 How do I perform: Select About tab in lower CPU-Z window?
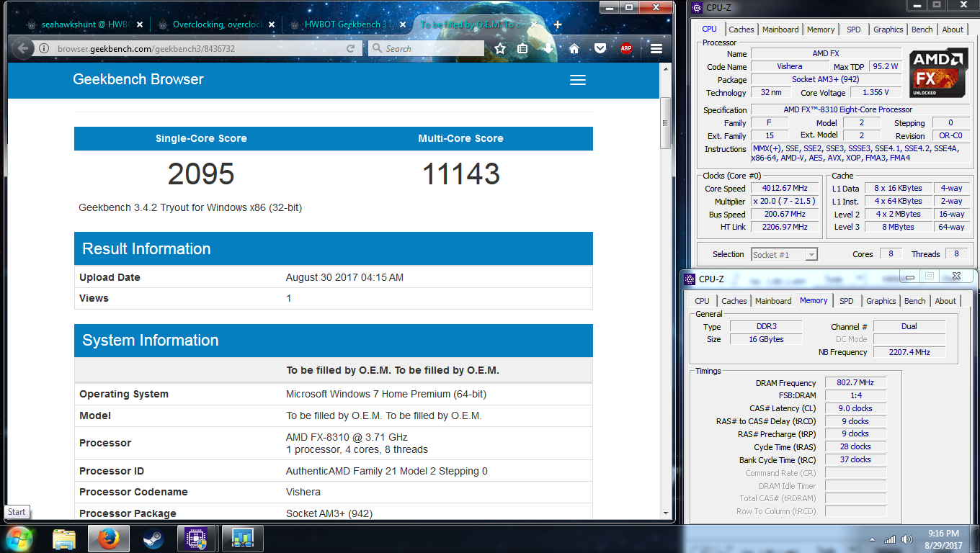945,301
